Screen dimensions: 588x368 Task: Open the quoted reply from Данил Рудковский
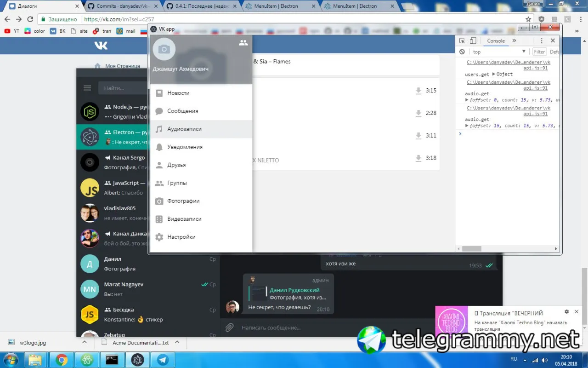(289, 294)
